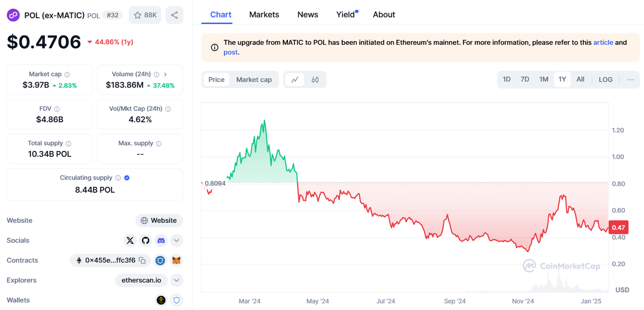Image resolution: width=644 pixels, height=310 pixels.
Task: Open the Binance wallet icon in Wallets row
Action: click(161, 300)
